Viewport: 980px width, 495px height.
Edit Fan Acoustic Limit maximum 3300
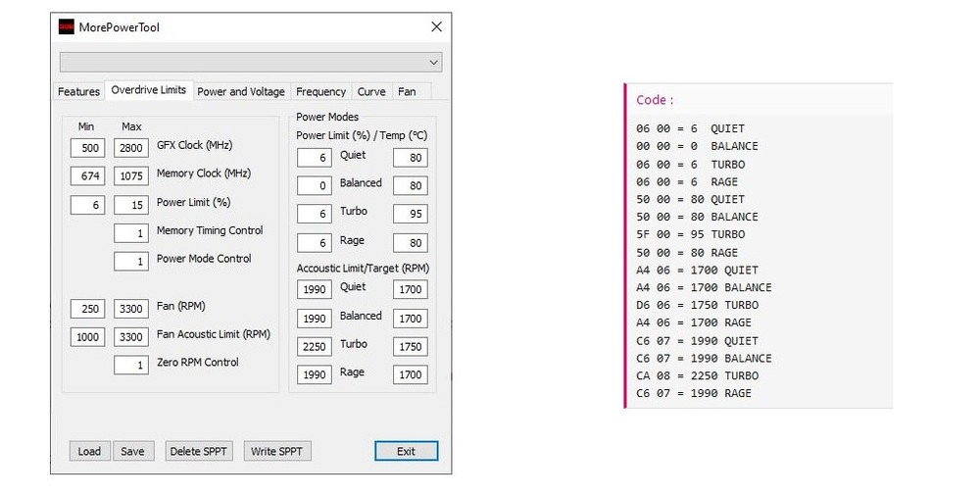[131, 337]
